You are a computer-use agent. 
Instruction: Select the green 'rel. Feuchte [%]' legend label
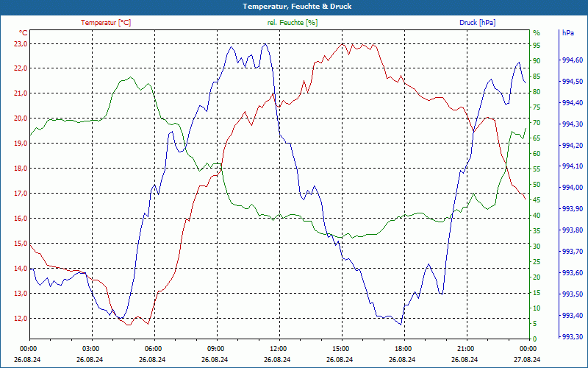pos(293,23)
